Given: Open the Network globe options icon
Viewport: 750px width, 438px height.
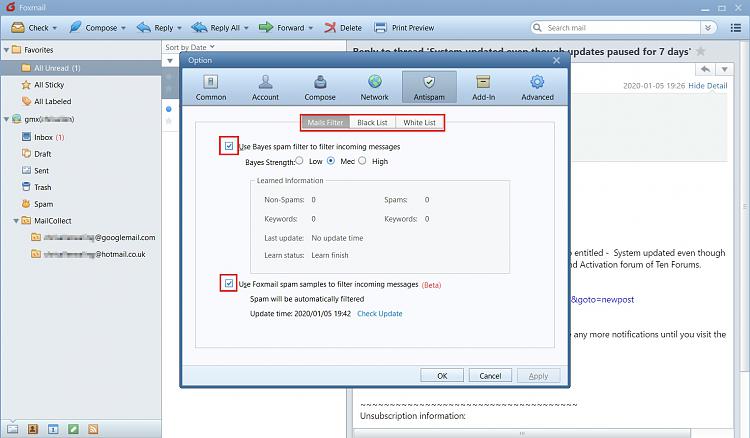Looking at the screenshot, I should click(x=375, y=82).
